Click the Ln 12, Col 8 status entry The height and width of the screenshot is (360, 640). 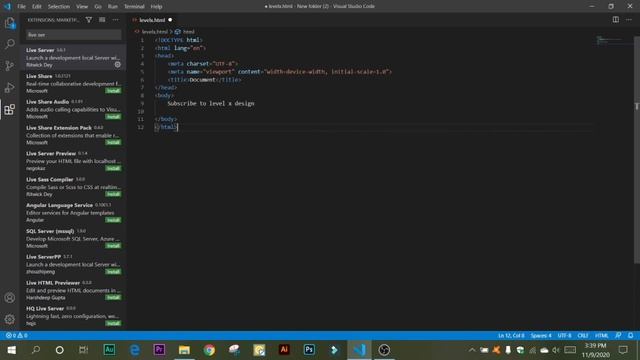click(x=511, y=336)
